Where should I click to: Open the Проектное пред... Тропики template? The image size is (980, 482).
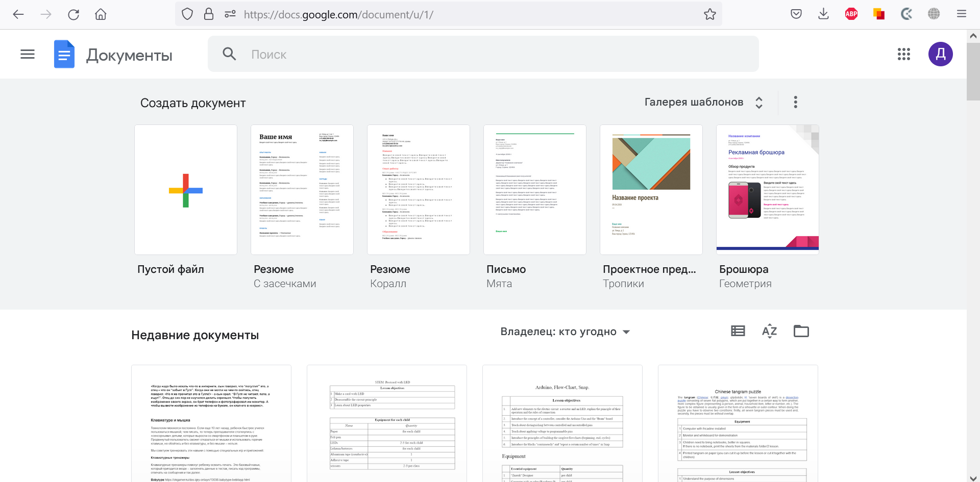[651, 190]
